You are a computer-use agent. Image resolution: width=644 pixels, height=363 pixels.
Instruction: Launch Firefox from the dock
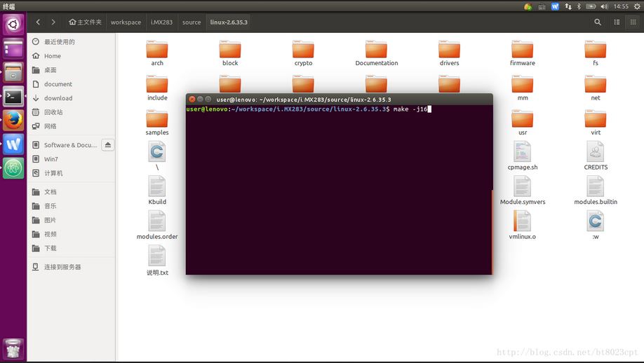point(13,121)
